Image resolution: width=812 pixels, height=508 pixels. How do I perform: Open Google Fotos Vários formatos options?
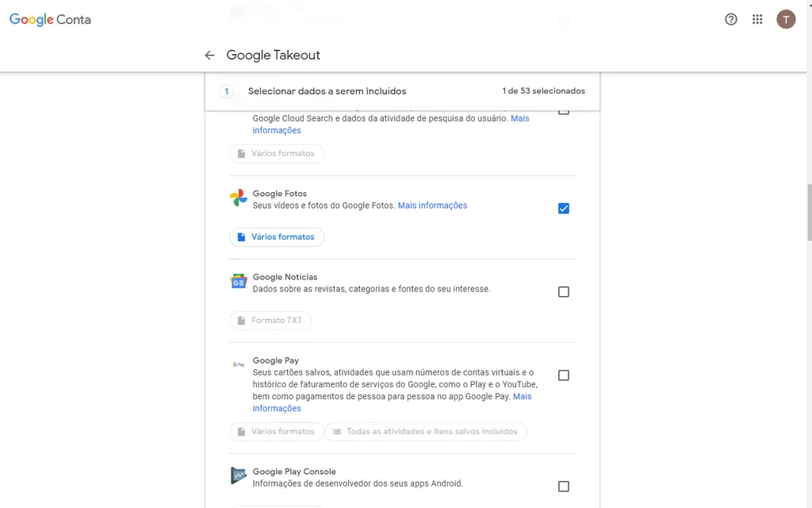click(x=276, y=237)
